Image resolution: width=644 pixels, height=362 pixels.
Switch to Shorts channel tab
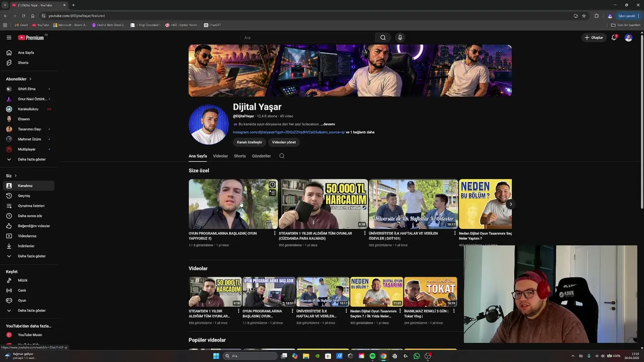click(x=240, y=156)
